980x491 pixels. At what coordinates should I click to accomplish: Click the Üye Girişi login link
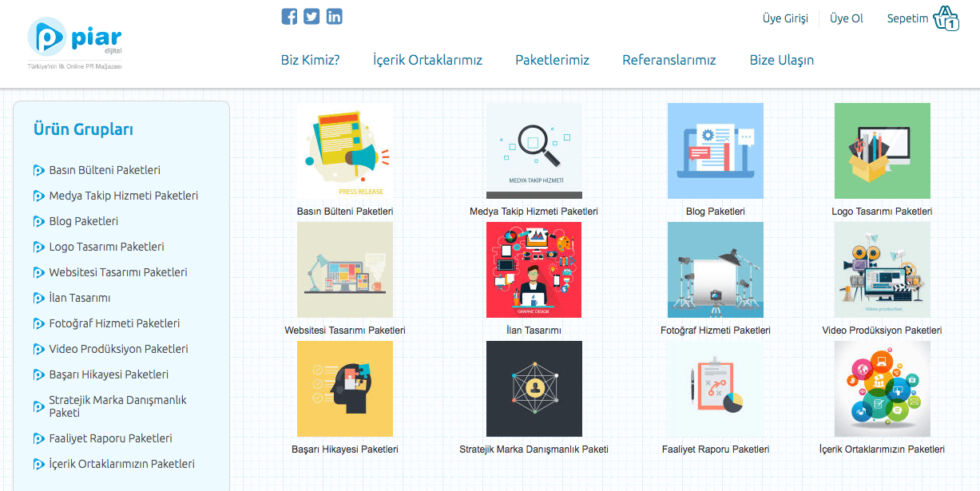[785, 18]
